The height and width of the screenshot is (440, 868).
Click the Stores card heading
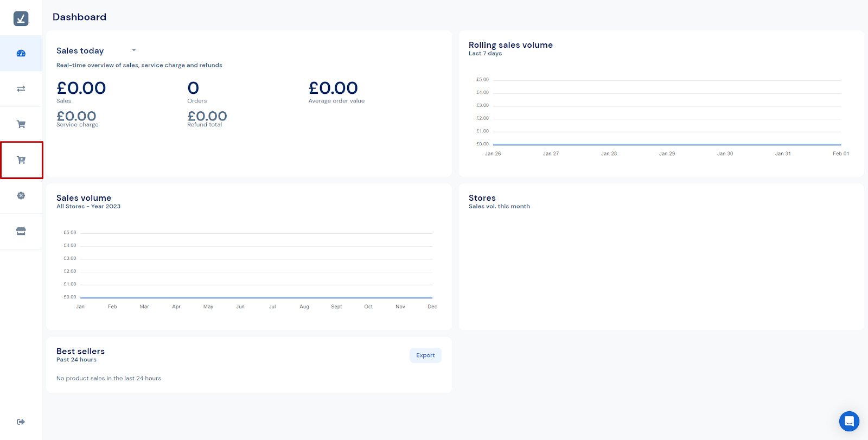[482, 198]
